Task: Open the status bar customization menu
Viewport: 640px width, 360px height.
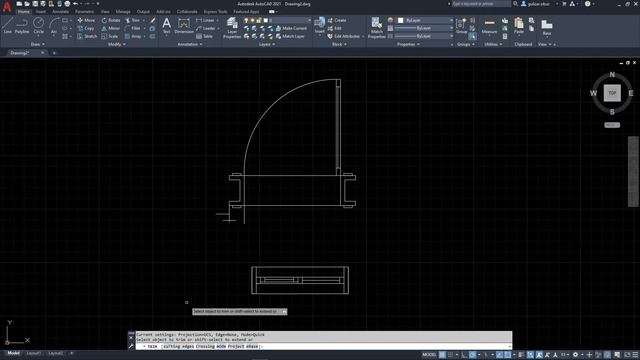Action: tap(635, 355)
